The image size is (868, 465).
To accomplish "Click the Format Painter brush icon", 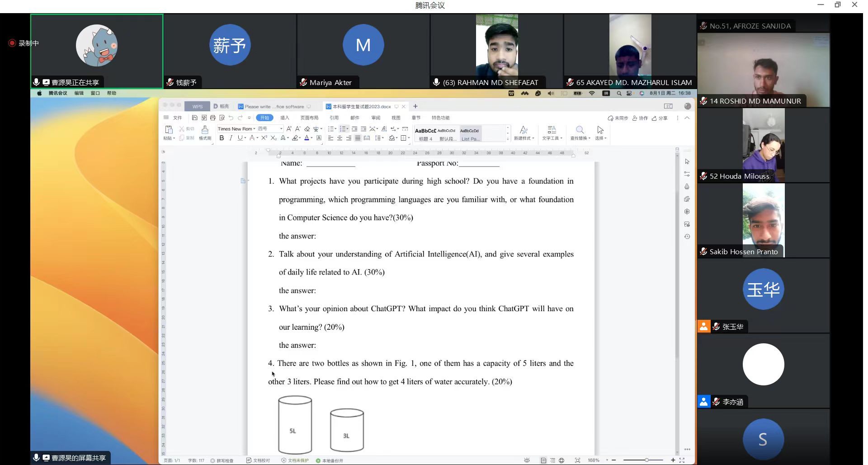I will pos(205,130).
